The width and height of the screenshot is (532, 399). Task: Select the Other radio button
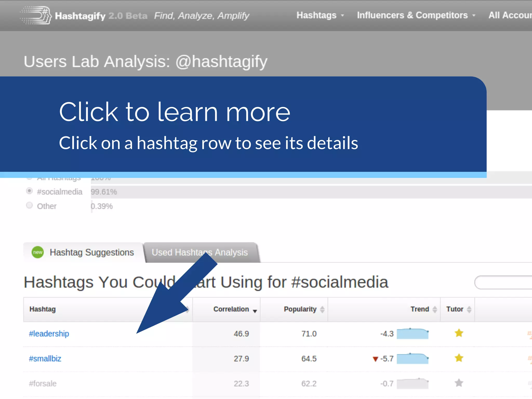click(29, 205)
